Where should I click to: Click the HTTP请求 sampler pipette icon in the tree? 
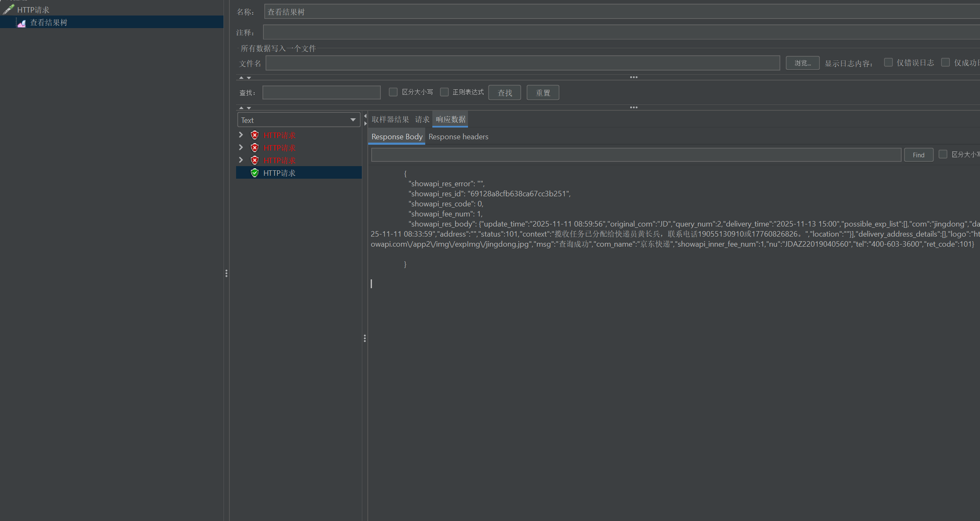click(x=8, y=9)
